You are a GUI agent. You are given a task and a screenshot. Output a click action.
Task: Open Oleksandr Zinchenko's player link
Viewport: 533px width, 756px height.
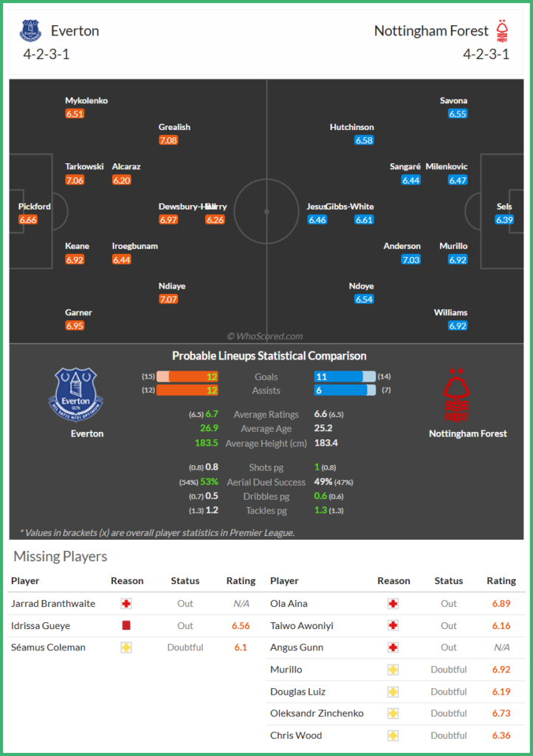[317, 713]
